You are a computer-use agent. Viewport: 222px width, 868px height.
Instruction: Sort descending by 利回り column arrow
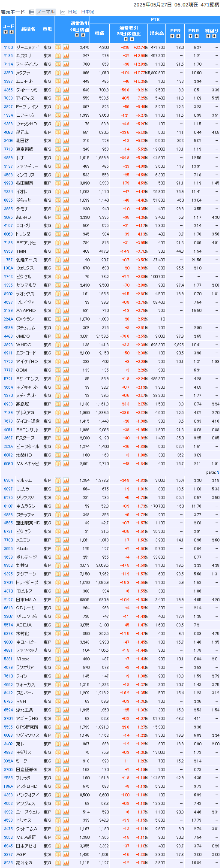(x=213, y=36)
